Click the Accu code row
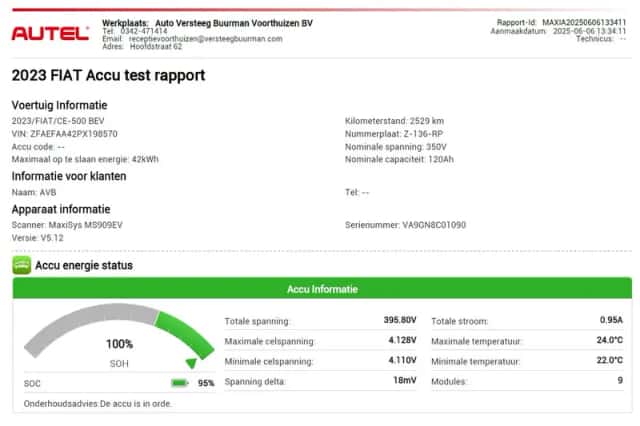Viewport: 640px width, 426px height. pos(38,146)
